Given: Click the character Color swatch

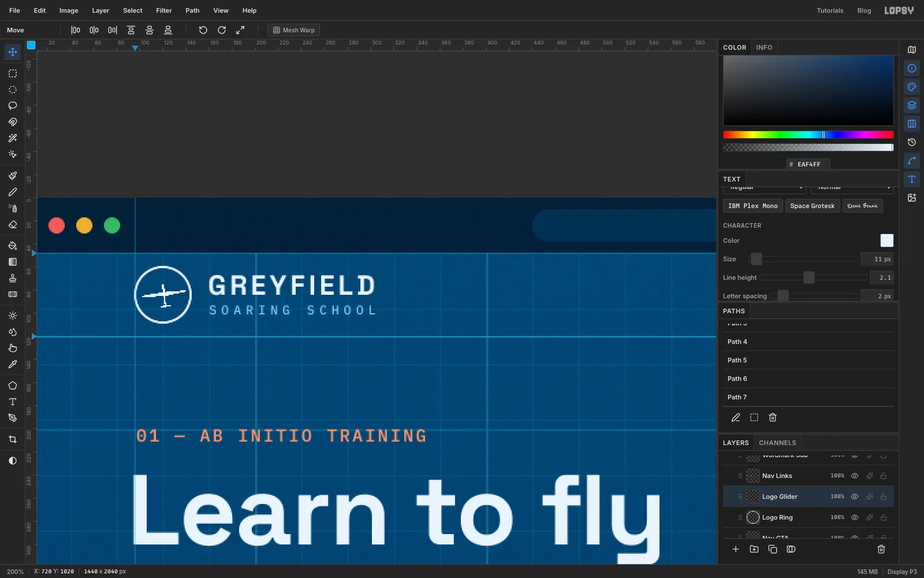Looking at the screenshot, I should [x=886, y=240].
